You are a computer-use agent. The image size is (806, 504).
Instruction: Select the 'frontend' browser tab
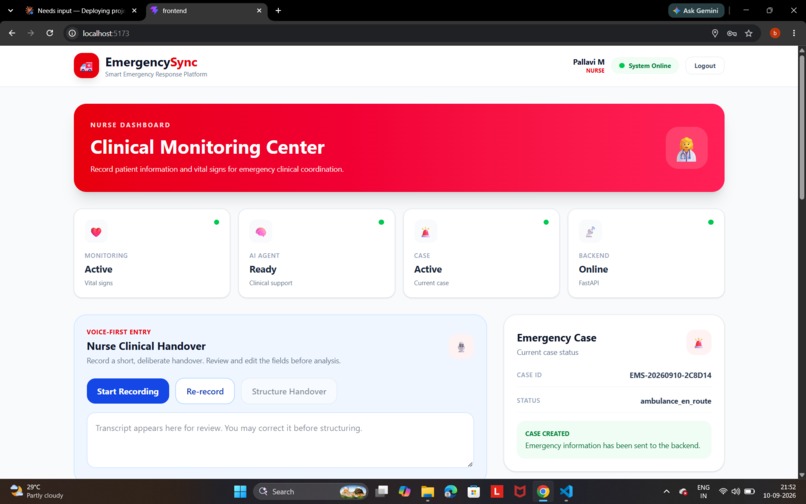click(x=207, y=10)
